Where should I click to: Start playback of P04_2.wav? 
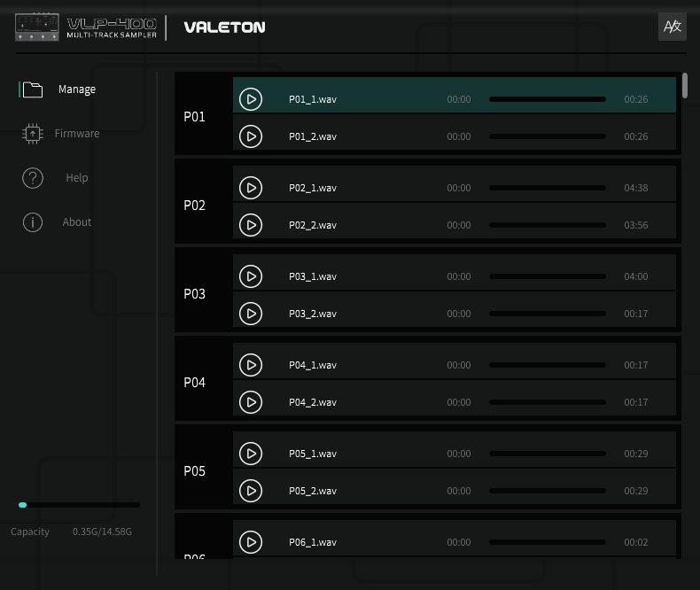click(x=251, y=402)
